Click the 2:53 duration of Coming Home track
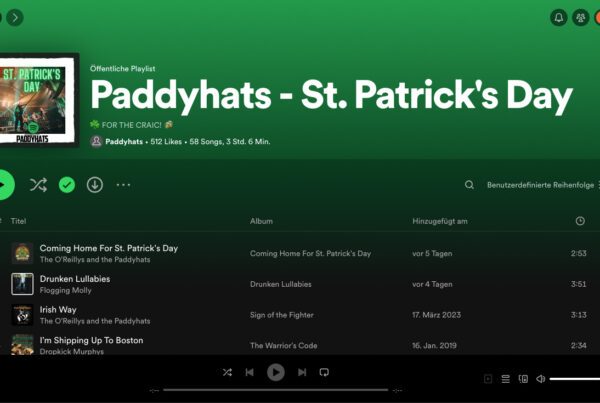 click(x=579, y=253)
